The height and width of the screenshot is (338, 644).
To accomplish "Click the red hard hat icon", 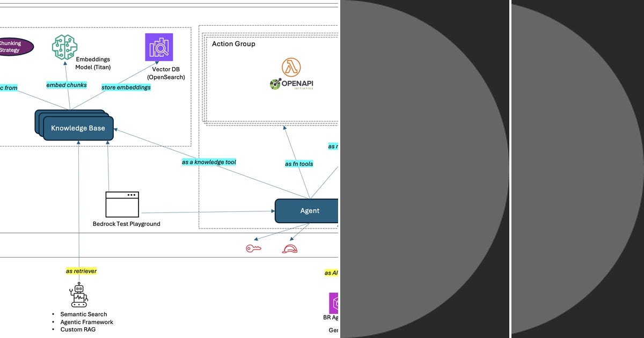I will pyautogui.click(x=289, y=248).
